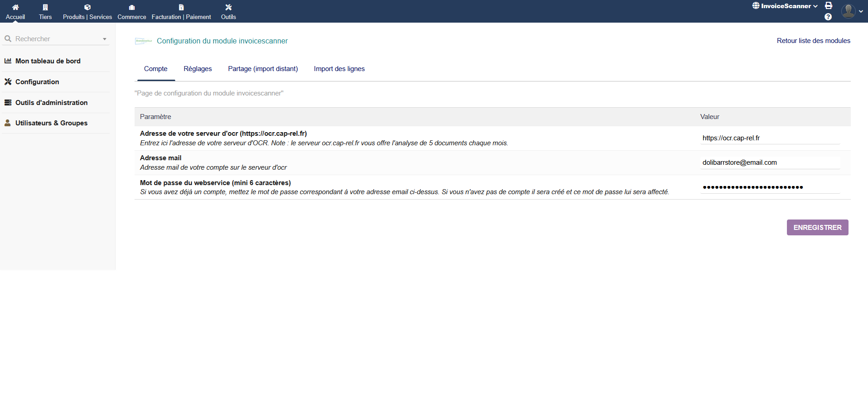Click the printer icon in header

(829, 5)
